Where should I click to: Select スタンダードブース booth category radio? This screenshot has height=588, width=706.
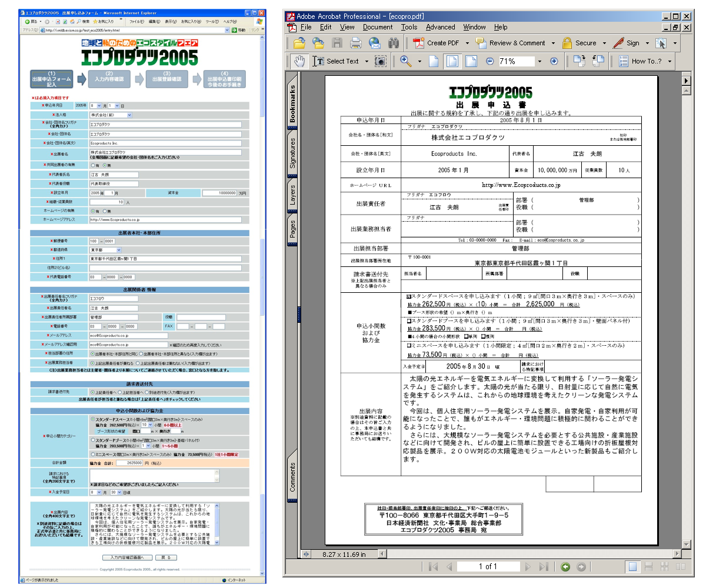92,440
